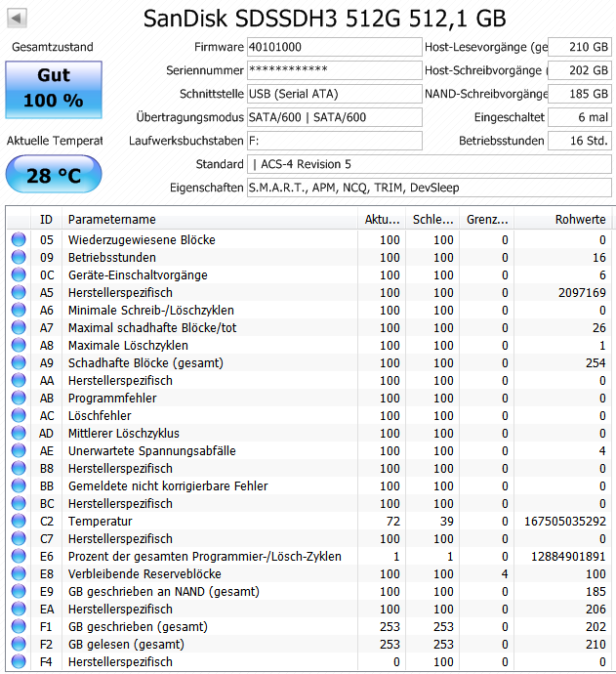616x674 pixels.
Task: Click the Grenz... column header
Action: pos(487,219)
